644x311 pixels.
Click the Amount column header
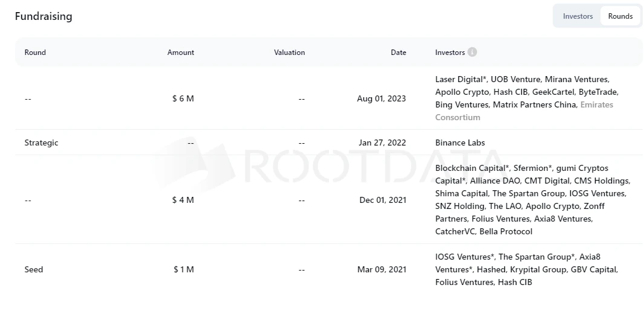[181, 53]
